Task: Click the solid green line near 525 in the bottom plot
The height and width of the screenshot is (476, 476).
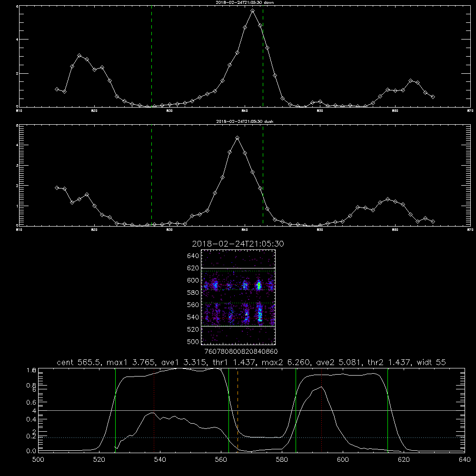Action: click(x=115, y=410)
